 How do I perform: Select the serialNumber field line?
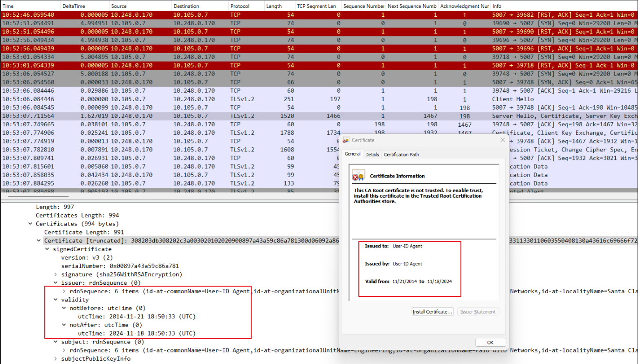click(x=120, y=266)
